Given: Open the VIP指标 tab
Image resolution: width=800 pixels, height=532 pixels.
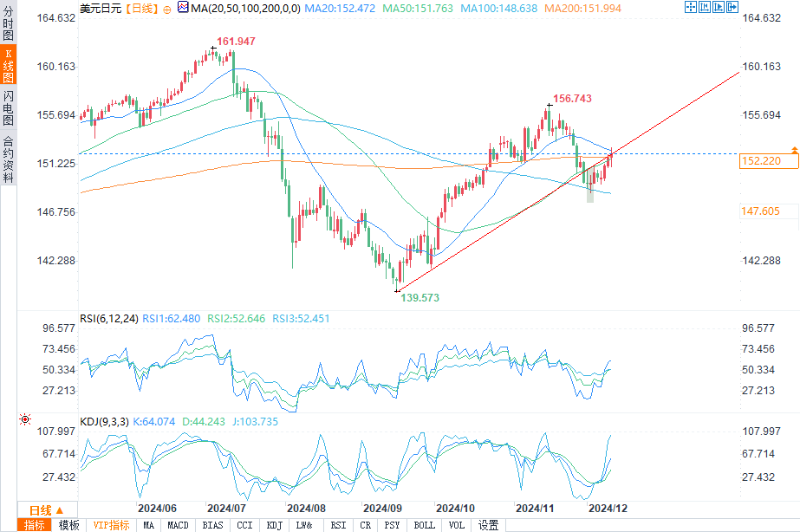Looking at the screenshot, I should tap(111, 525).
